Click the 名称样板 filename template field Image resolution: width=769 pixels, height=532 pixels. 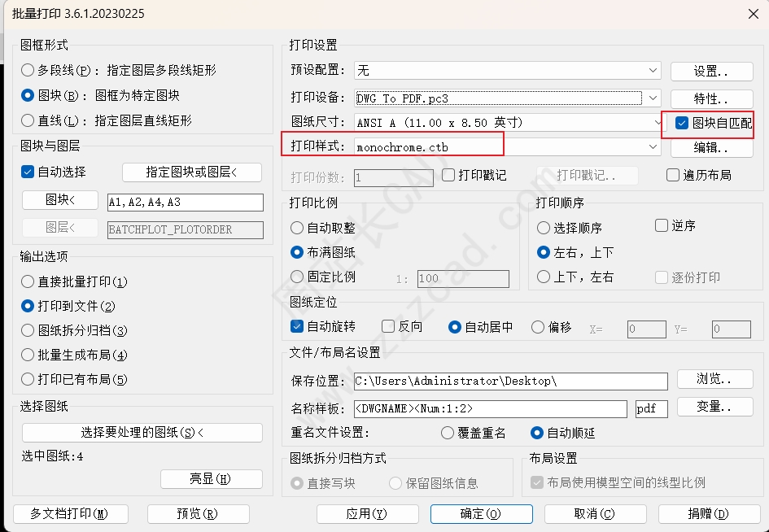coord(490,408)
